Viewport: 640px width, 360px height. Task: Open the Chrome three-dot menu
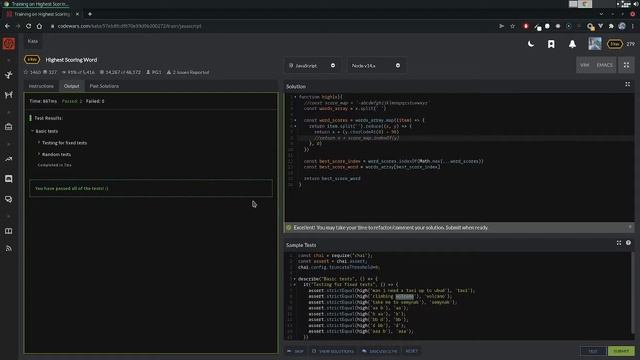[633, 26]
